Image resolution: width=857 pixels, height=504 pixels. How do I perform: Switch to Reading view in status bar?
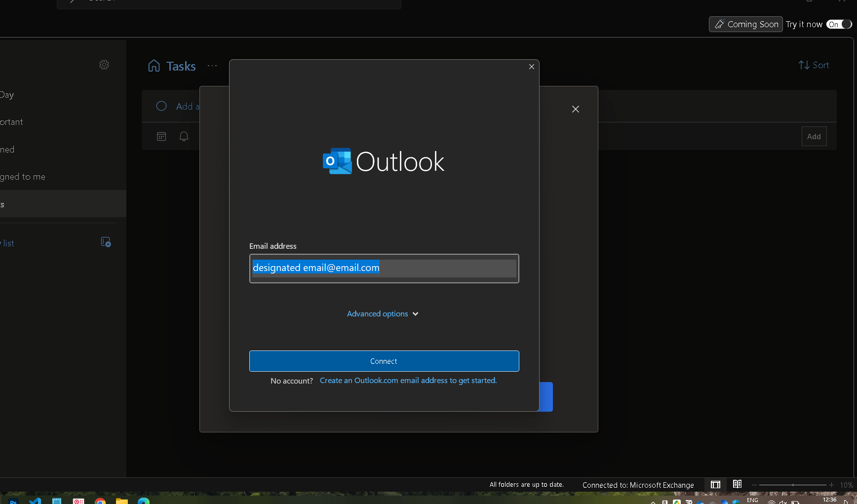[x=737, y=484]
